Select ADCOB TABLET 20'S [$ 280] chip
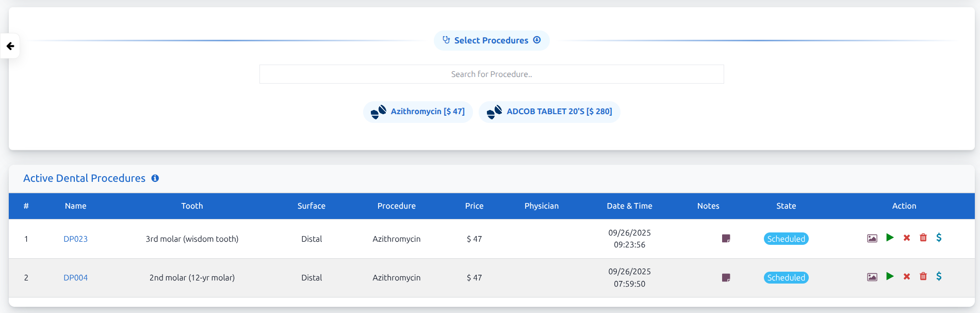This screenshot has width=980, height=313. pyautogui.click(x=549, y=112)
